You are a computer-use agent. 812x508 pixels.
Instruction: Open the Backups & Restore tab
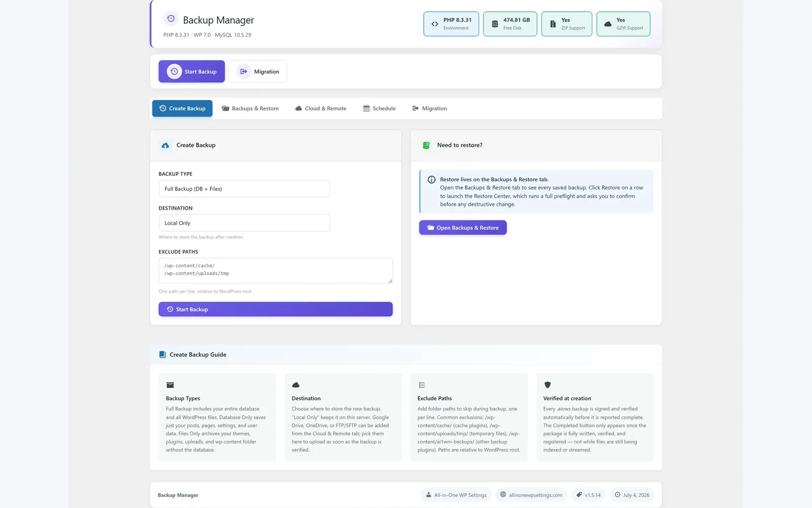tap(250, 109)
